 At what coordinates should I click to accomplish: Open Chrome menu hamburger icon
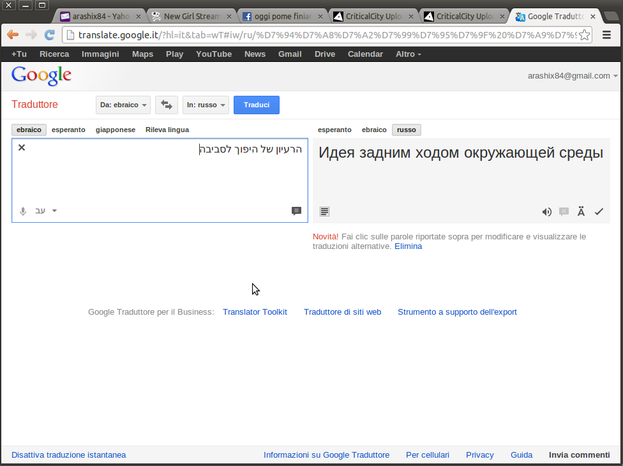[606, 35]
